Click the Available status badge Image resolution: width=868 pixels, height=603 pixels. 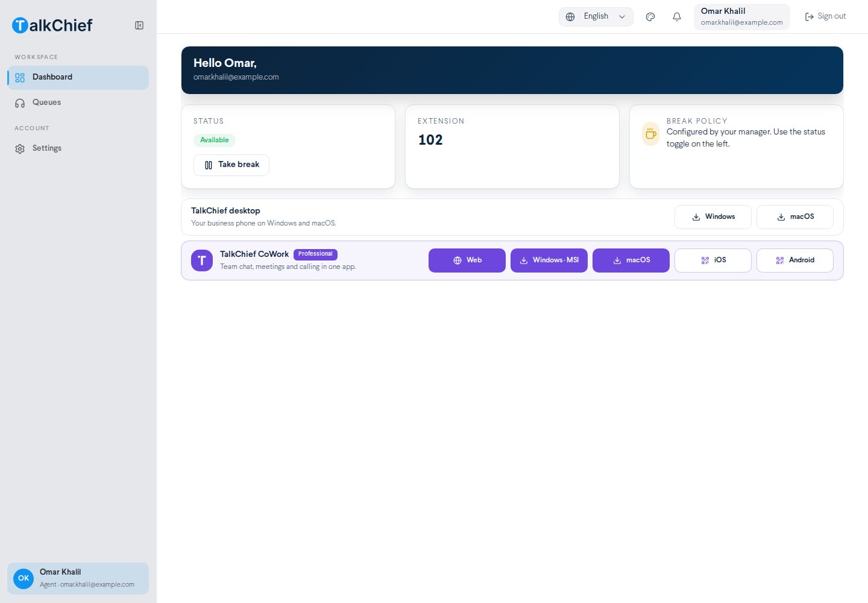pos(215,140)
